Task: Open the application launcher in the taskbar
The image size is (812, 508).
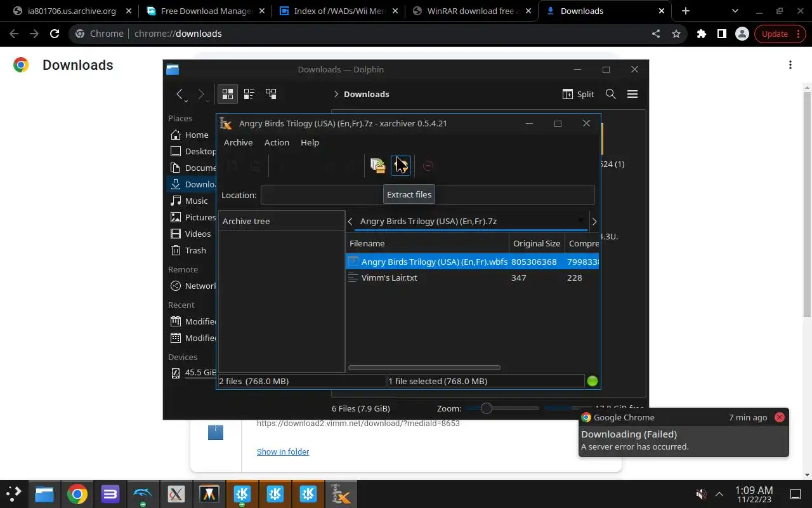Action: tap(13, 494)
